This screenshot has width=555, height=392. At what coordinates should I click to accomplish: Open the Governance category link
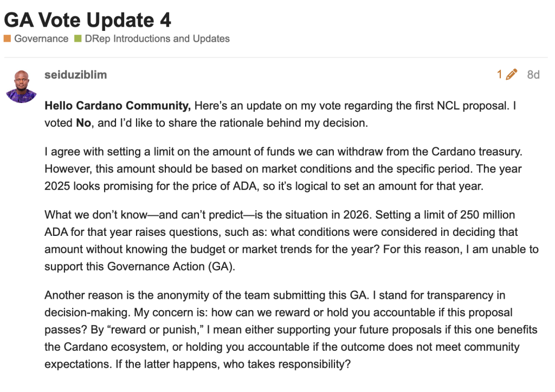coord(41,38)
